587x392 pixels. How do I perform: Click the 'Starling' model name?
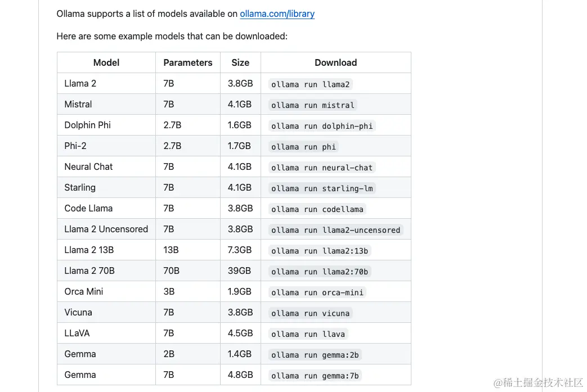[x=80, y=187]
